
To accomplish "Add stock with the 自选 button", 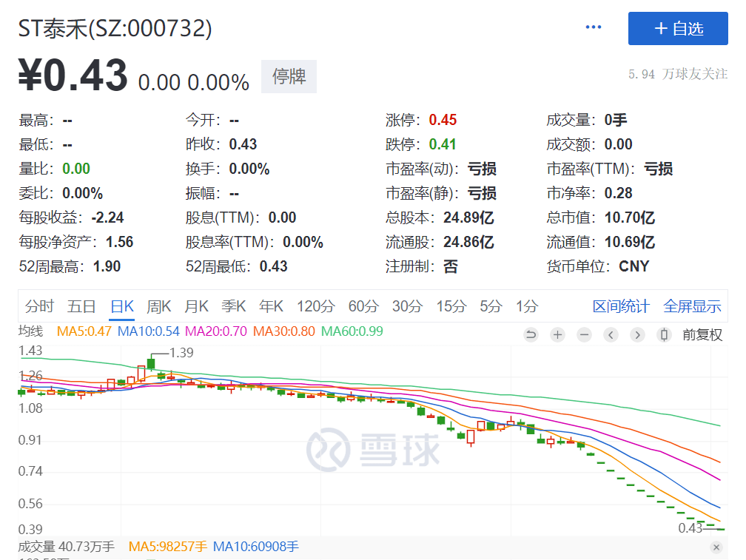I will [678, 29].
